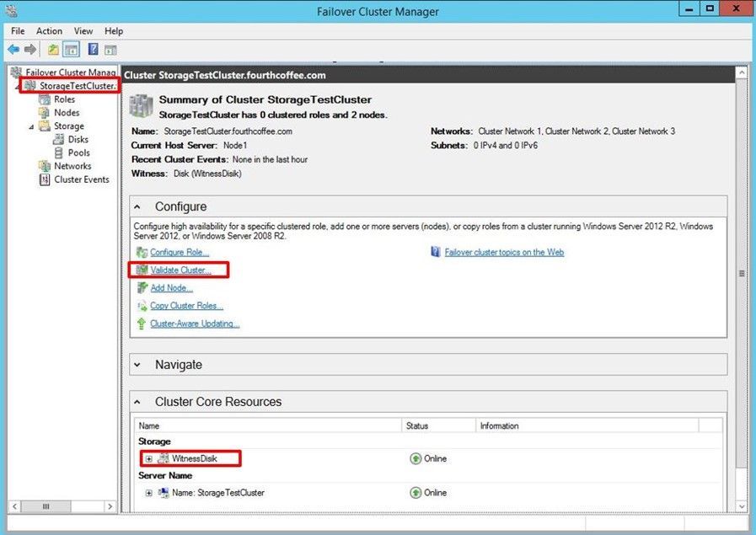The height and width of the screenshot is (535, 756).
Task: Click the Storage folder icon
Action: pyautogui.click(x=45, y=126)
